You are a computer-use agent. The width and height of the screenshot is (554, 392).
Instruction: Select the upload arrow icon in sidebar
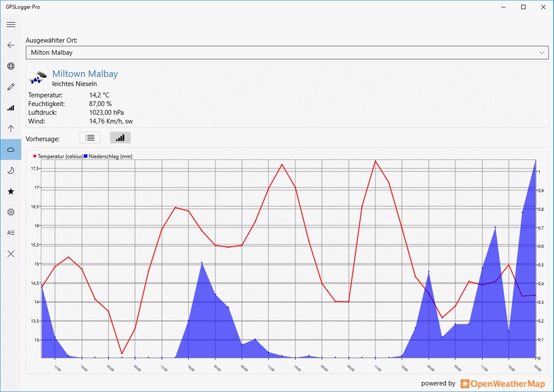click(10, 129)
